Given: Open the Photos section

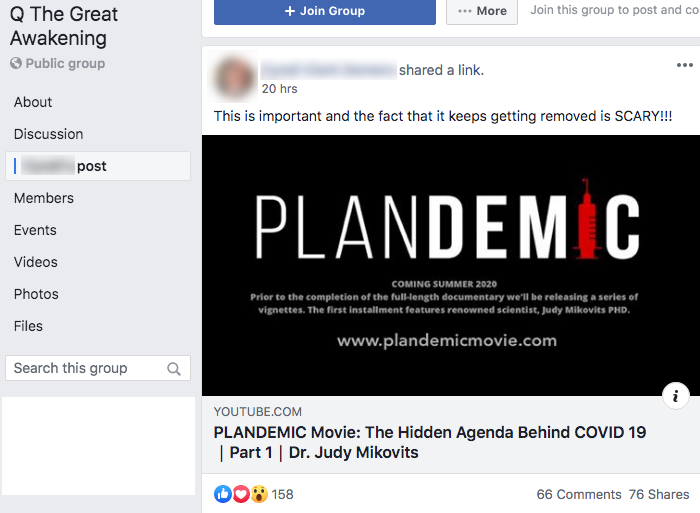Looking at the screenshot, I should point(36,294).
